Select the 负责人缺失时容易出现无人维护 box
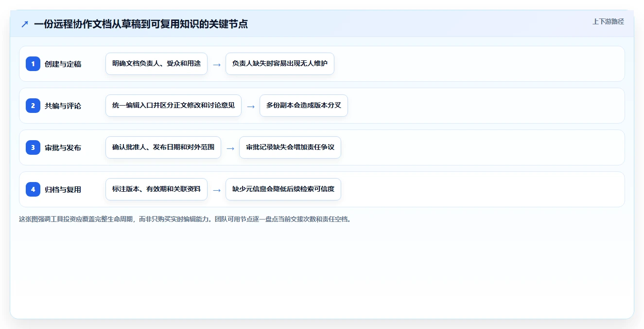This screenshot has width=644, height=329. pyautogui.click(x=280, y=64)
